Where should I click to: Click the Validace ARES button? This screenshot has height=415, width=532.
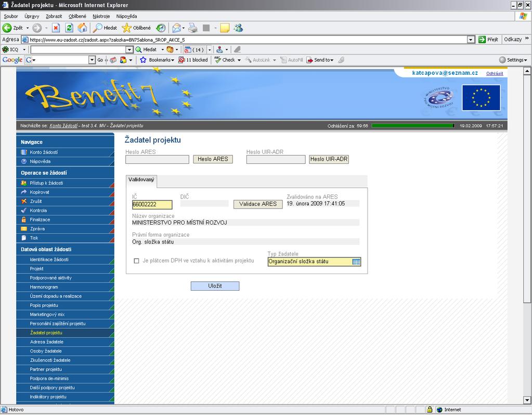[258, 204]
